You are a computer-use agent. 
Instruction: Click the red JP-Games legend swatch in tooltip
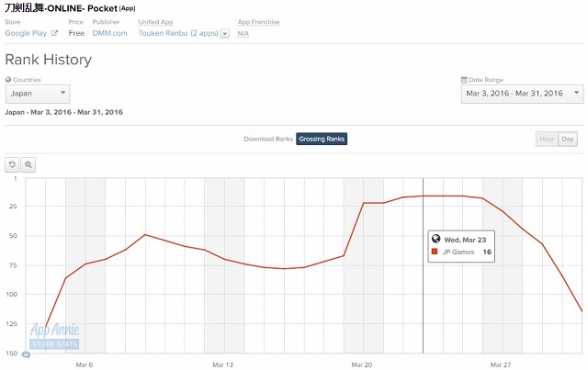pyautogui.click(x=435, y=252)
